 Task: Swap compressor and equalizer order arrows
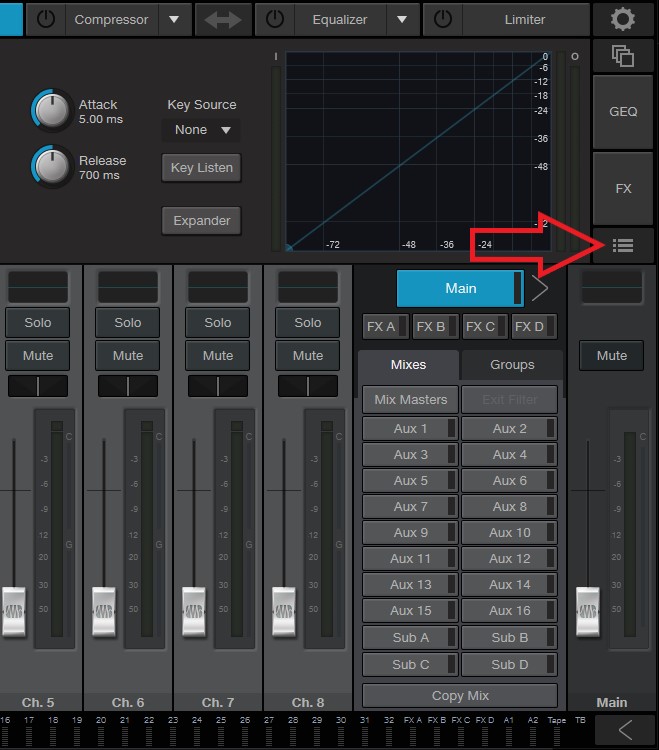[223, 20]
